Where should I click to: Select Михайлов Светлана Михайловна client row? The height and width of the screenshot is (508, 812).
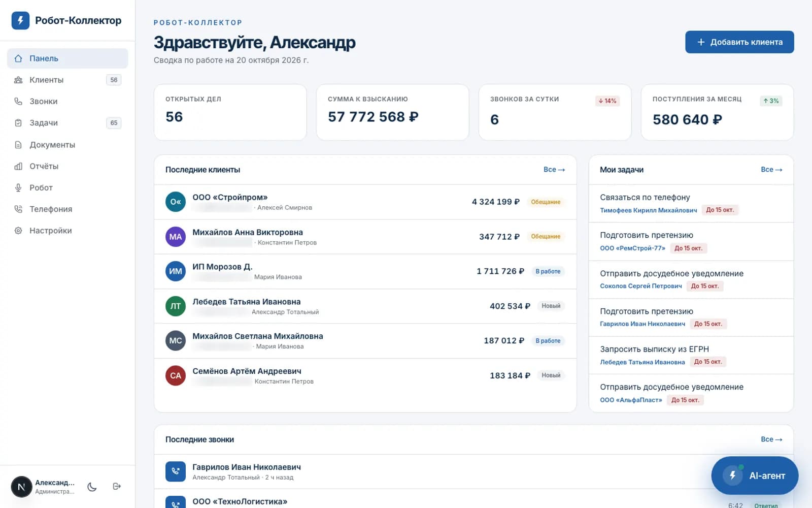(365, 341)
